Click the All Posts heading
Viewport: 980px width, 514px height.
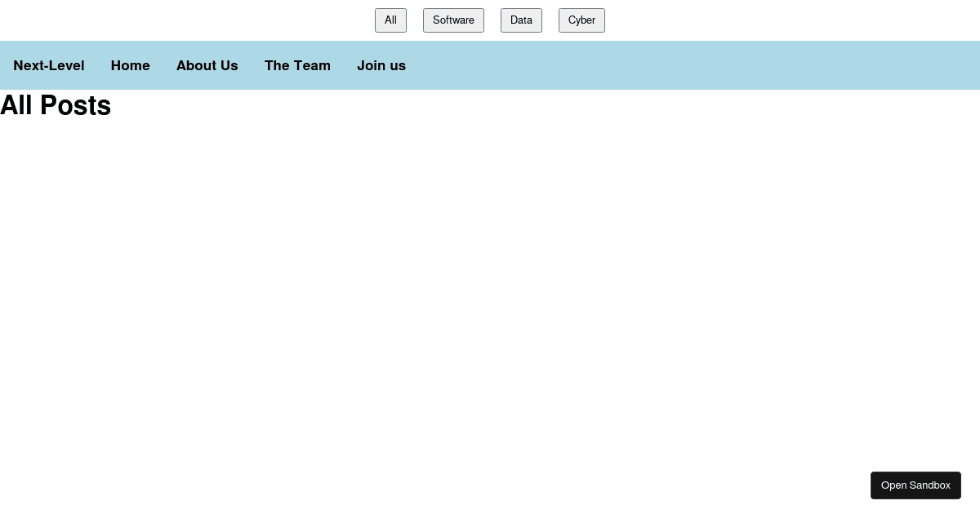(55, 105)
